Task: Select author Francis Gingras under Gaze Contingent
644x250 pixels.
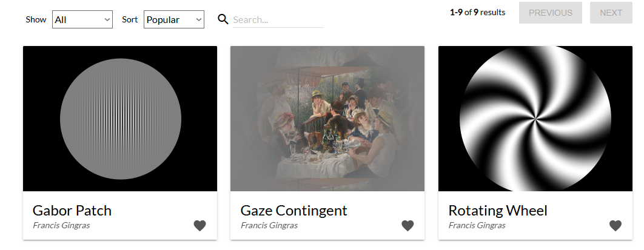Action: click(269, 226)
